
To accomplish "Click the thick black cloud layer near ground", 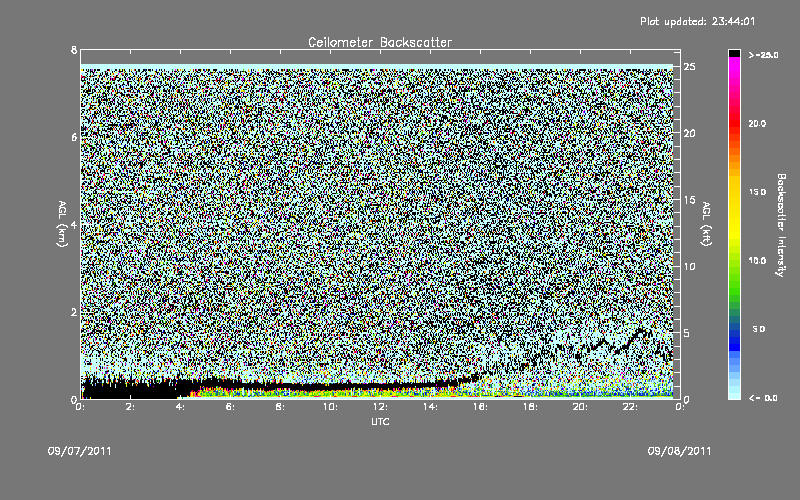I will point(133,389).
